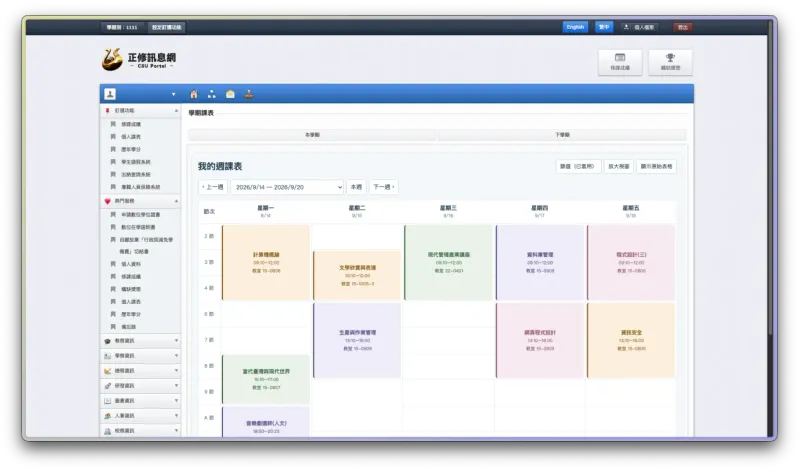Click the rocket icon of 研發資訊
The height and width of the screenshot is (471, 800).
107,386
